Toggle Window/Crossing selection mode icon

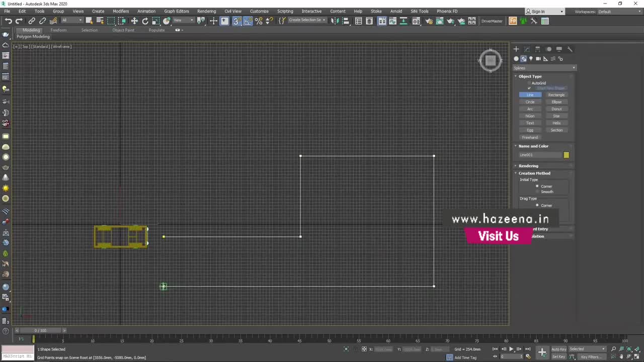[122, 21]
